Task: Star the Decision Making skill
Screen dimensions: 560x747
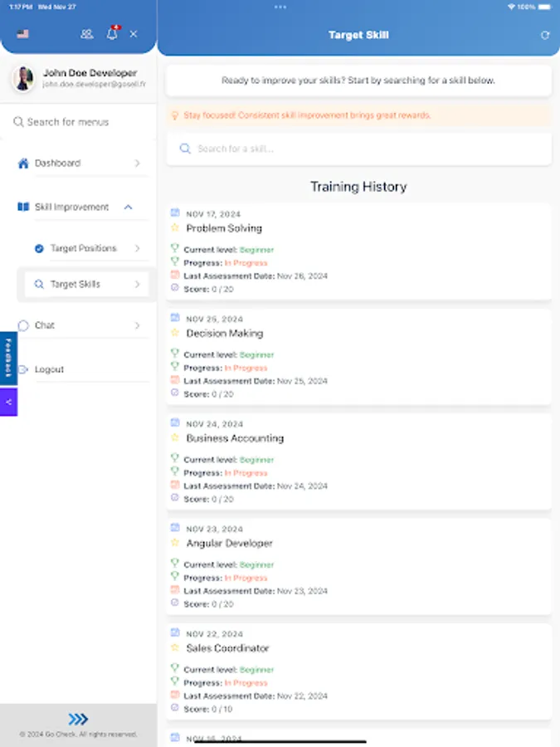Action: [175, 333]
